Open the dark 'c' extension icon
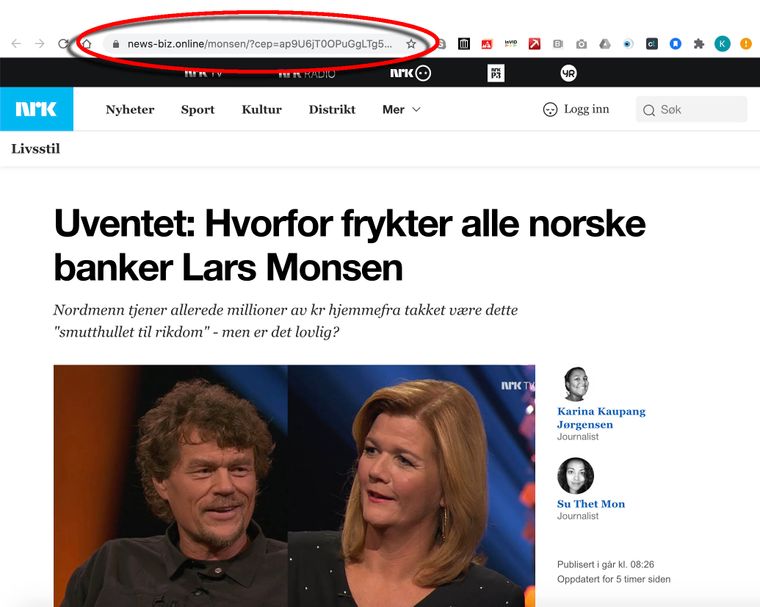The width and height of the screenshot is (760, 607). point(652,44)
